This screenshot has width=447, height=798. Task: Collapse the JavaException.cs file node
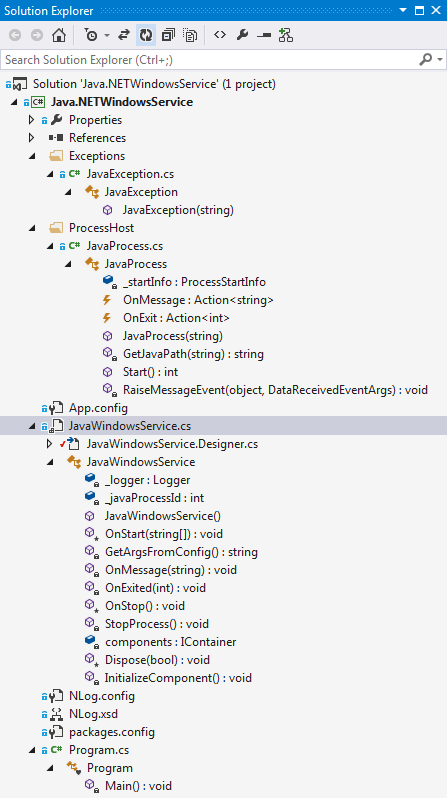(49, 174)
